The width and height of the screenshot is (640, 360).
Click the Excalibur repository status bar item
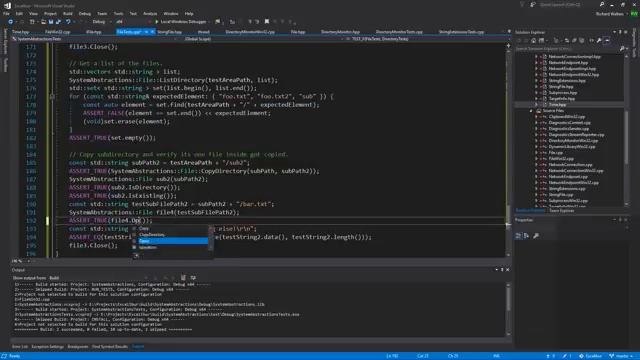click(x=590, y=356)
